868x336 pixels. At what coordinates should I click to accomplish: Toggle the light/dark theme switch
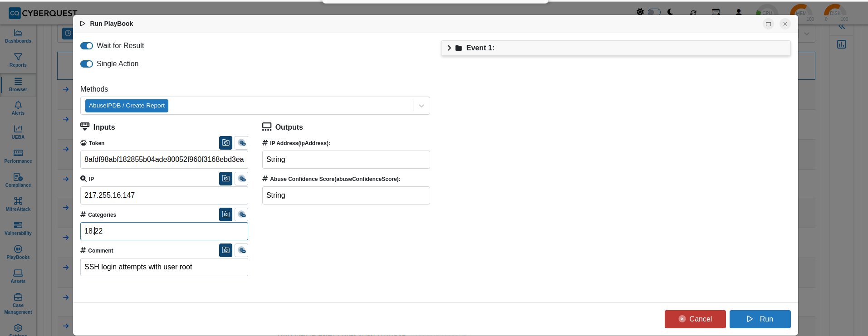654,12
